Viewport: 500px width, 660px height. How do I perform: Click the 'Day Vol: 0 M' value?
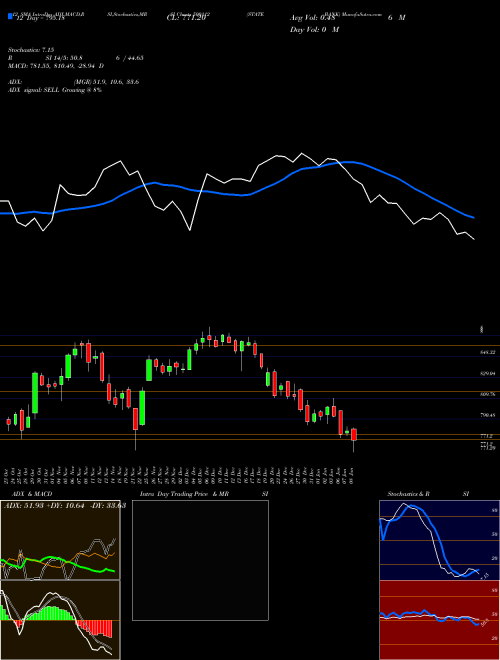pyautogui.click(x=314, y=29)
